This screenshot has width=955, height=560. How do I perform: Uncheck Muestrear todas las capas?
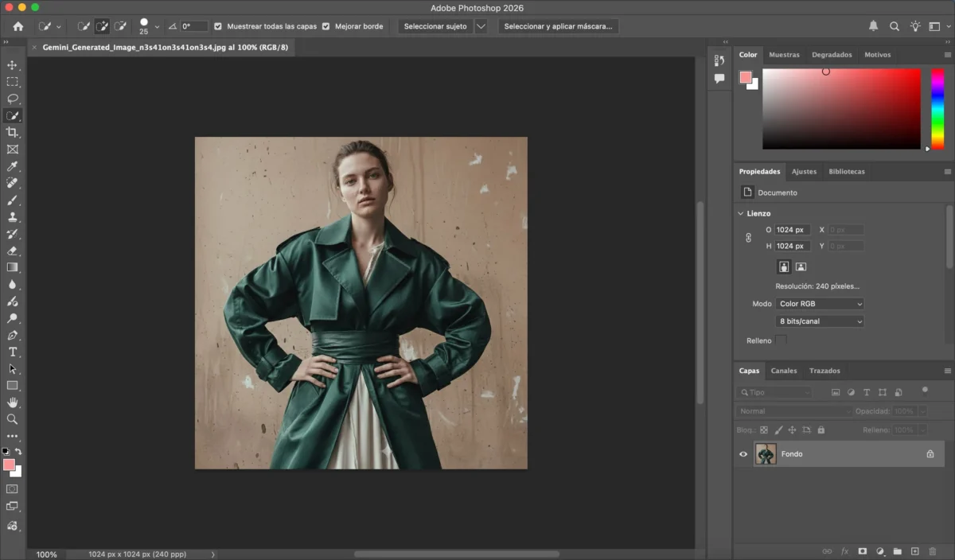pos(218,25)
